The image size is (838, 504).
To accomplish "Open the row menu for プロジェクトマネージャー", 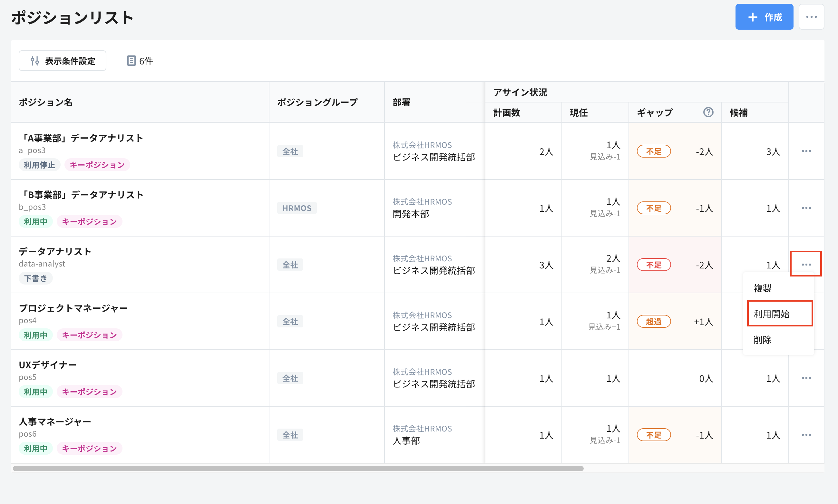I will [x=806, y=321].
